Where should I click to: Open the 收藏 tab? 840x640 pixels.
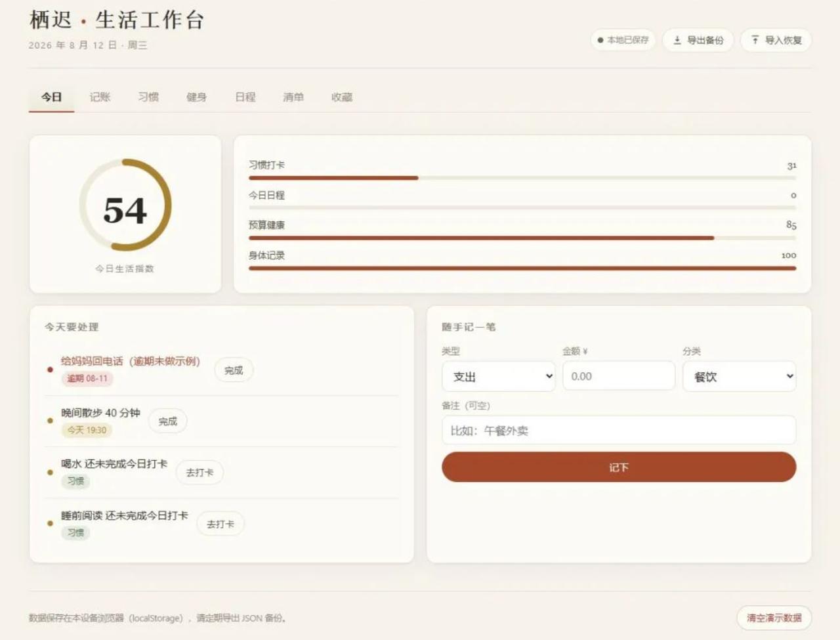point(342,97)
